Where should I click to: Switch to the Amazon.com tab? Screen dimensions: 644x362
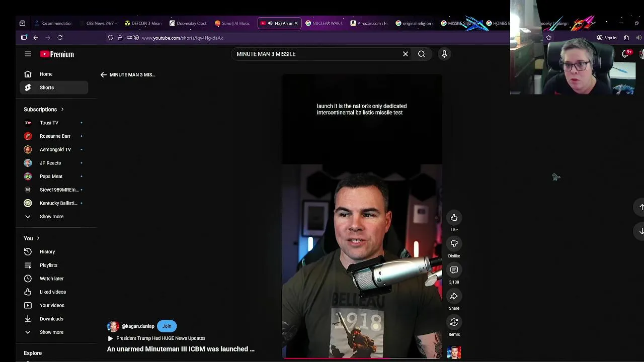[x=369, y=23]
